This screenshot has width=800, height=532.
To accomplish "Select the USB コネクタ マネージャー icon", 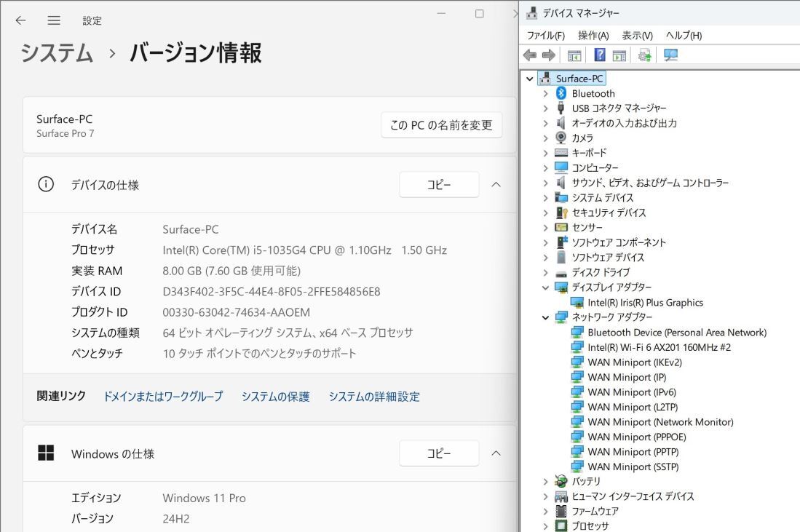I will coord(561,108).
